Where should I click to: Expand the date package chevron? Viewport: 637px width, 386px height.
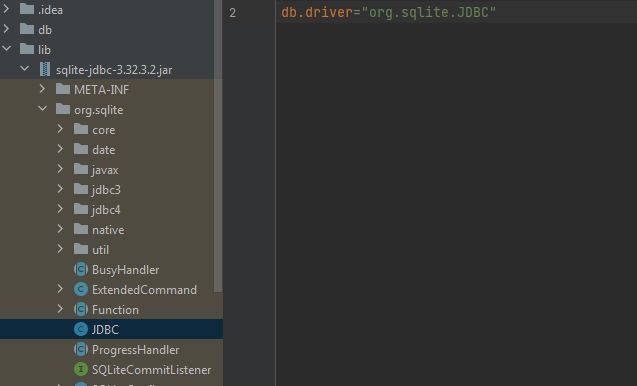click(60, 149)
